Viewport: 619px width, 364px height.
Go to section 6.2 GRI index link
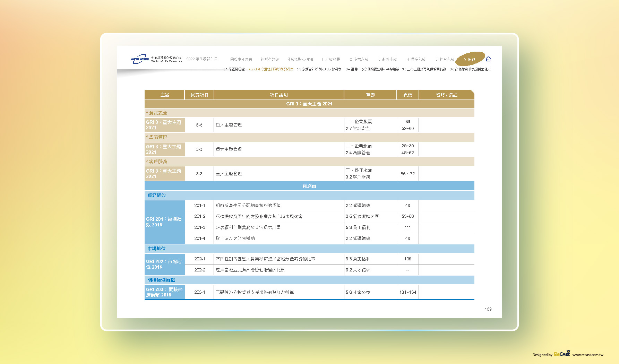(x=271, y=69)
